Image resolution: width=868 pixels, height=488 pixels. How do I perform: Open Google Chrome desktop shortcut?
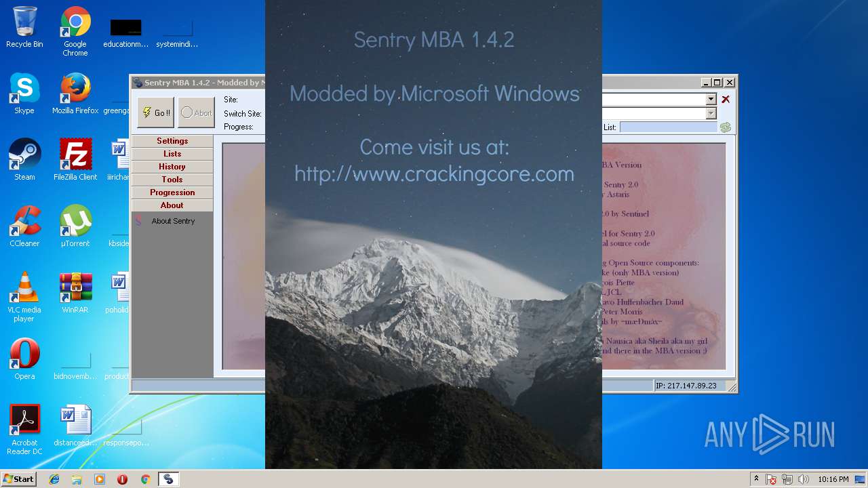75,32
